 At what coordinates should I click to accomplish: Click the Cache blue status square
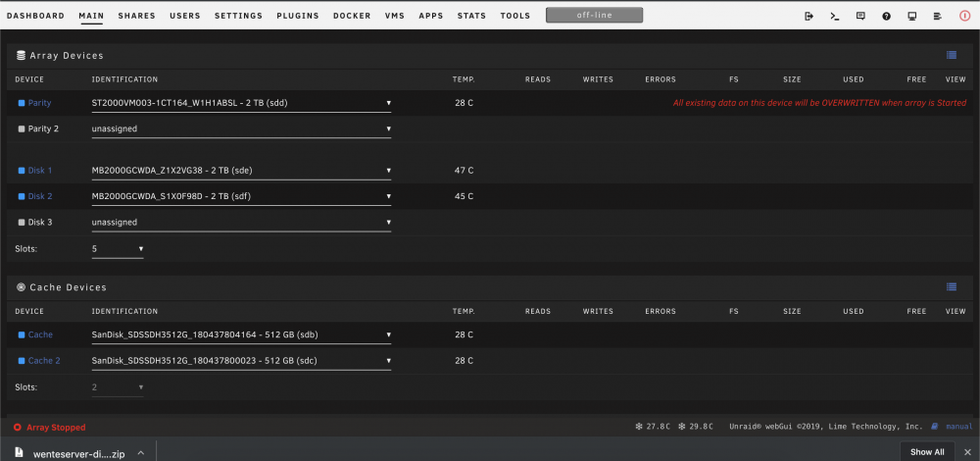click(x=22, y=335)
